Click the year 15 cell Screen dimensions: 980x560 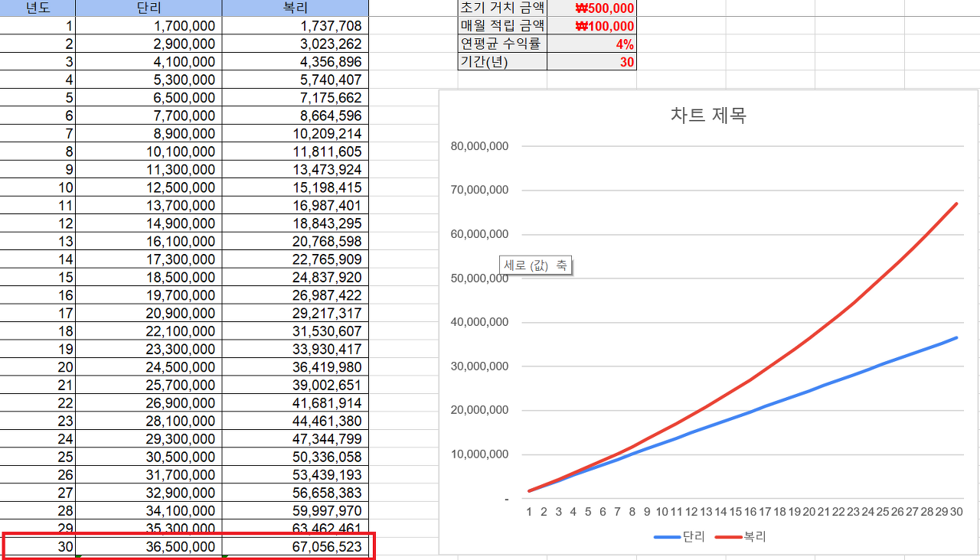[38, 278]
